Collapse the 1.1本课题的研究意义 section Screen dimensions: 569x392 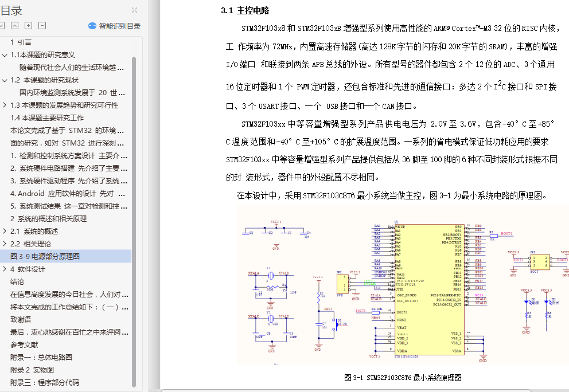(5, 55)
